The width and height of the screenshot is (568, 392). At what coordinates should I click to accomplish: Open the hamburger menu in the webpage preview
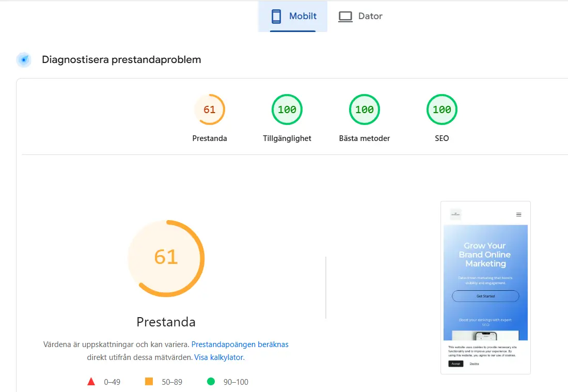pos(518,214)
